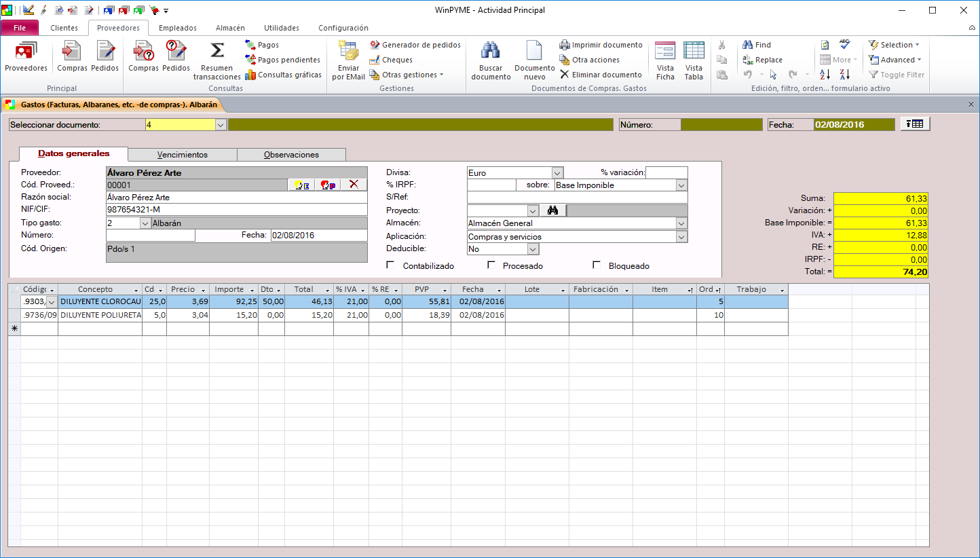This screenshot has height=558, width=980.
Task: Open the Almacén ribbon tab
Action: coord(230,28)
